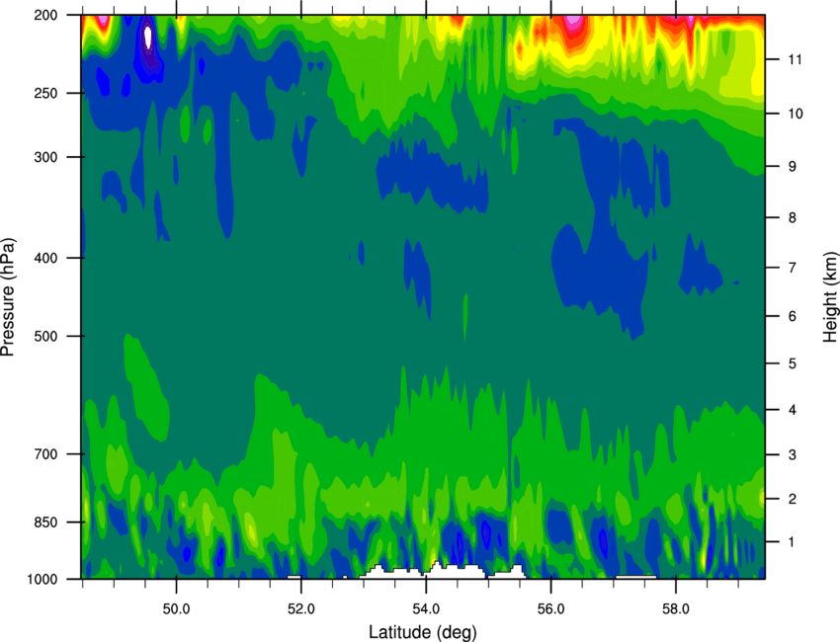
Task: Pick the 1 km height label
Action: coord(792,542)
